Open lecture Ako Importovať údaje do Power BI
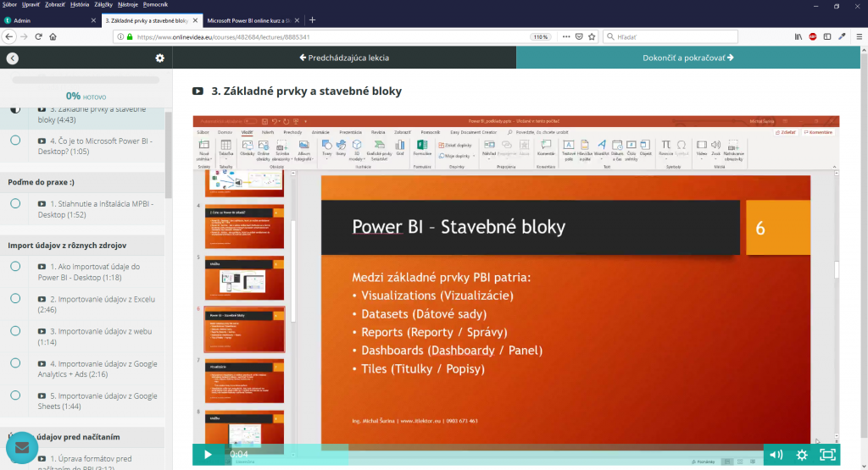The height and width of the screenshot is (470, 868). [x=88, y=272]
